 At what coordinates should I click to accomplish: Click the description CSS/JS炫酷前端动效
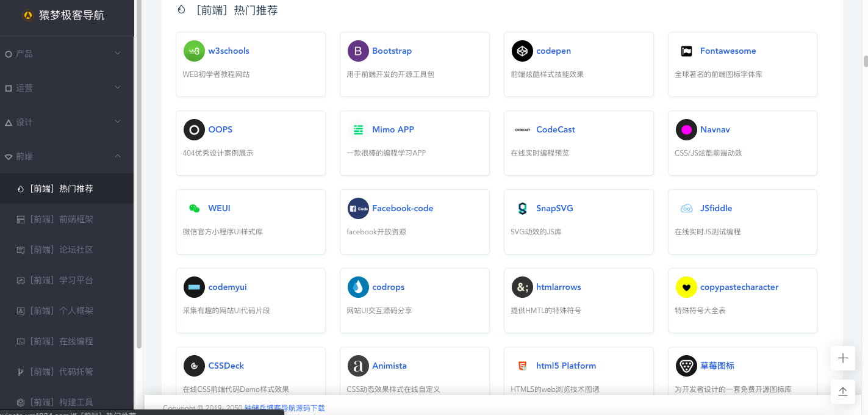coord(708,153)
